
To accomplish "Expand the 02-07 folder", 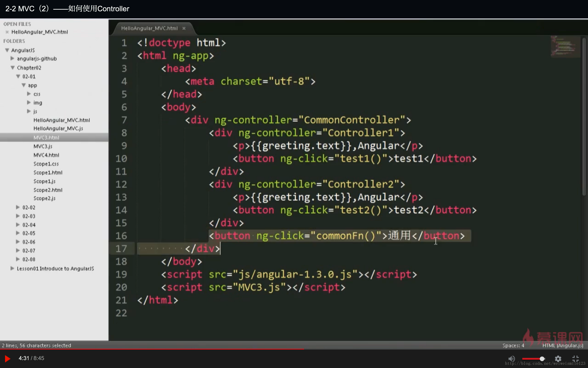I will [18, 250].
